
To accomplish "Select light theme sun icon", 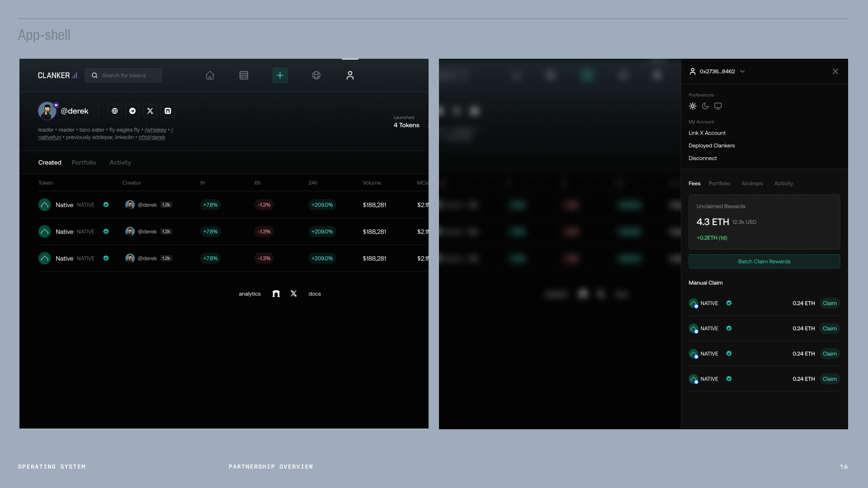I will [x=693, y=106].
